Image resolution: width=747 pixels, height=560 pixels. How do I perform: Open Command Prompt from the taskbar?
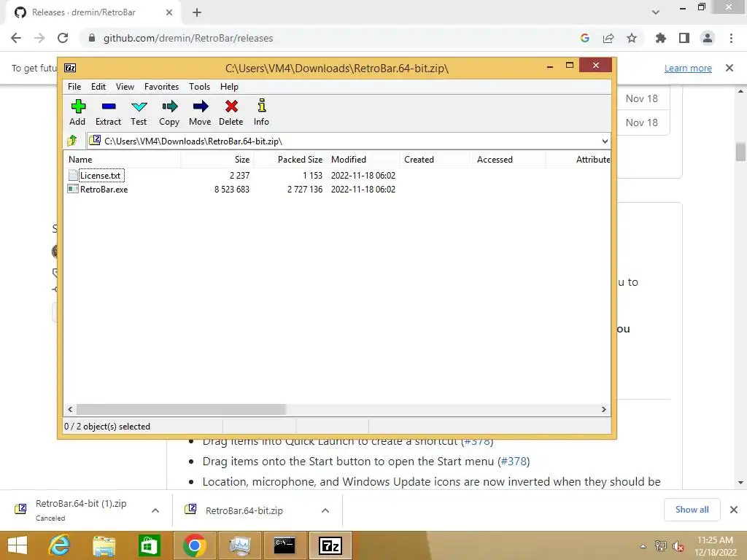[285, 545]
